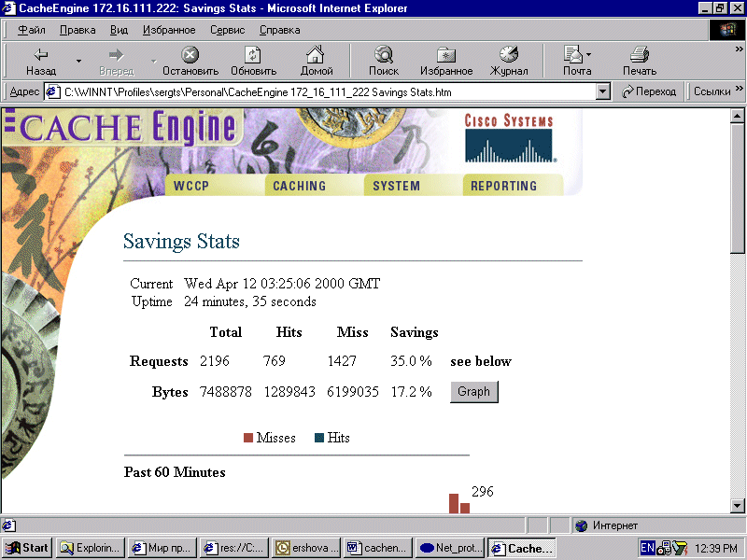The image size is (747, 560).
Task: Go to Home (Домой) icon
Action: coord(316,55)
